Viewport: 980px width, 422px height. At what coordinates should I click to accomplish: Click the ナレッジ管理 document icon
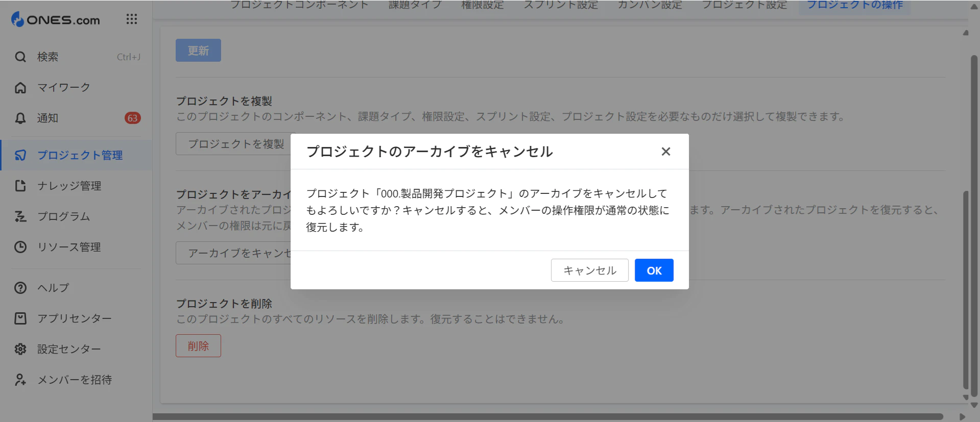tap(20, 186)
